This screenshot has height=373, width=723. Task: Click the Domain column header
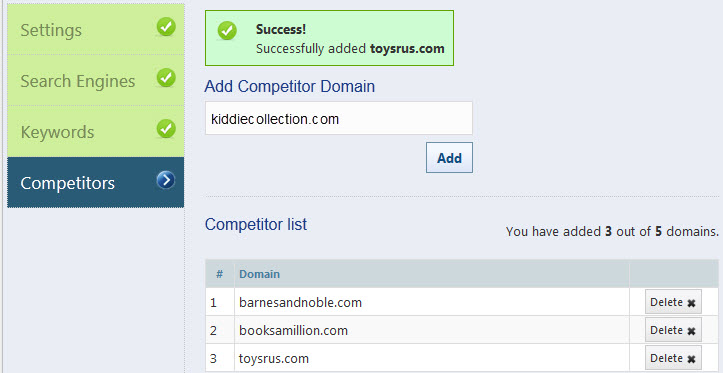click(259, 274)
